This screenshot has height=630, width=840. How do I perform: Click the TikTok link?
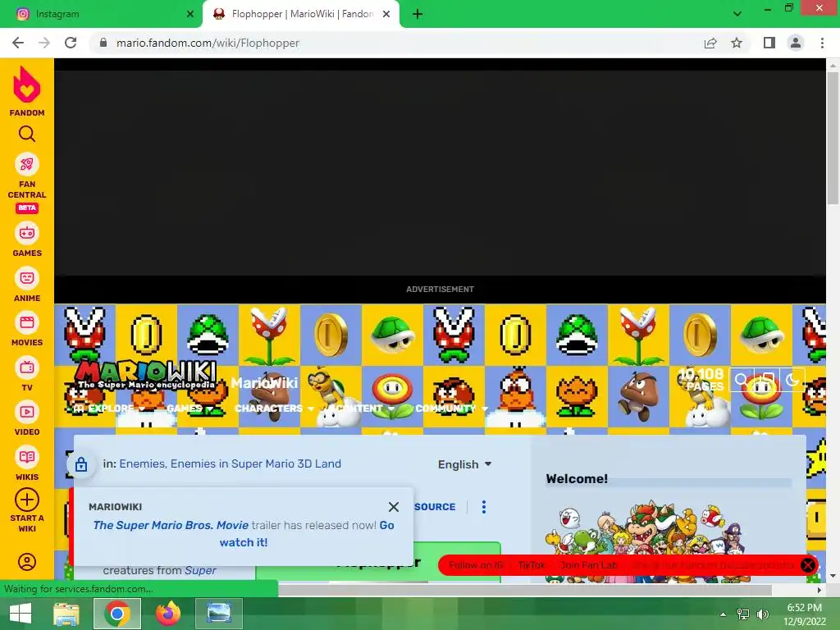coord(532,565)
